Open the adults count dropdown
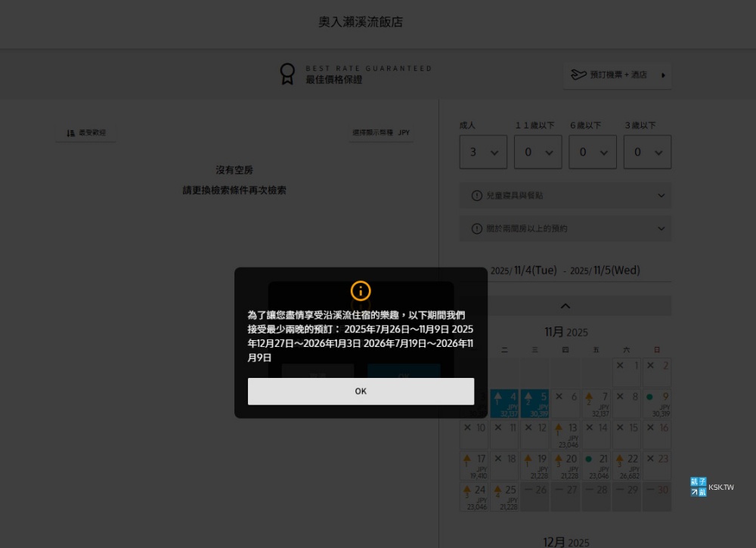The height and width of the screenshot is (548, 756). [x=483, y=152]
